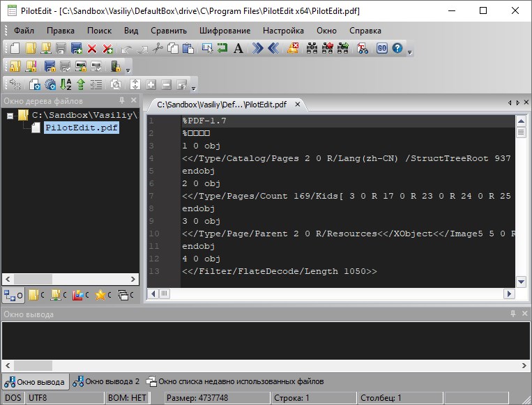Open the Файл menu
The width and height of the screenshot is (532, 405).
24,31
